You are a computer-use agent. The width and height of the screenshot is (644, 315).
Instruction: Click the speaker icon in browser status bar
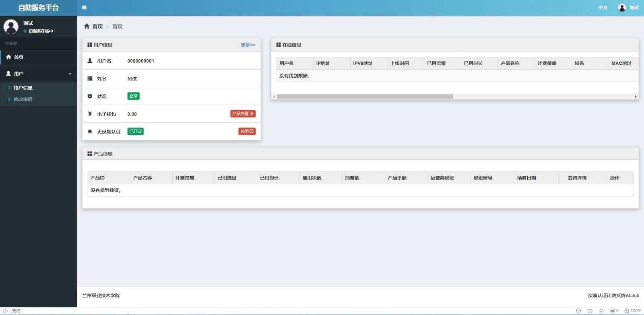coord(590,311)
